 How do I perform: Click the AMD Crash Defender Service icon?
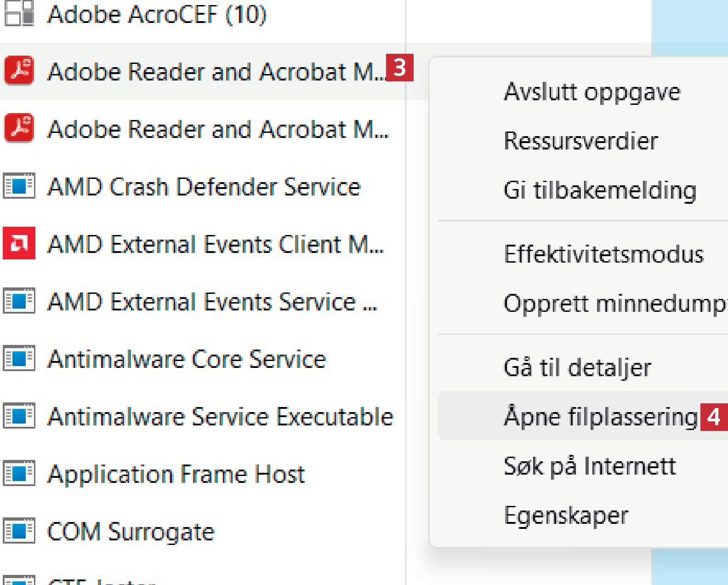pyautogui.click(x=19, y=186)
